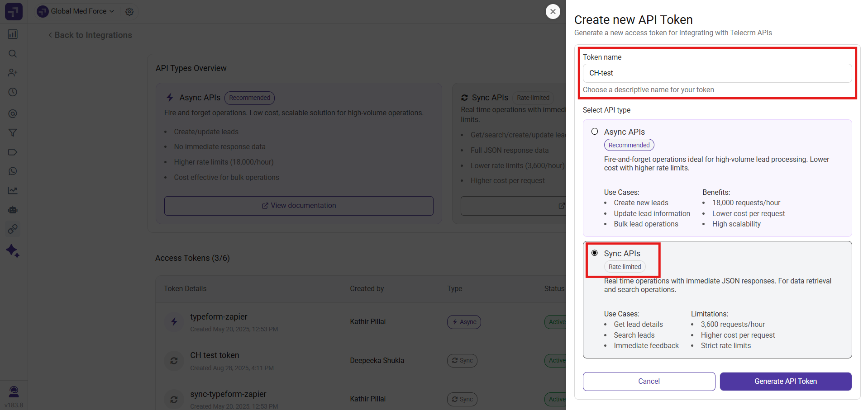Click the Rate-limited badge in Sync APIs option
Image resolution: width=868 pixels, height=410 pixels.
625,267
